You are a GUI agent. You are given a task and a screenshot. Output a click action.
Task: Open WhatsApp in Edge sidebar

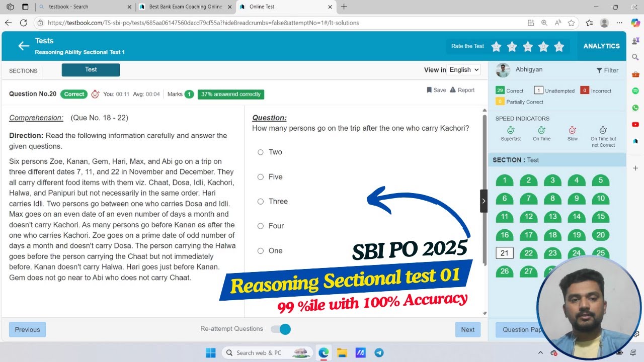(x=635, y=108)
